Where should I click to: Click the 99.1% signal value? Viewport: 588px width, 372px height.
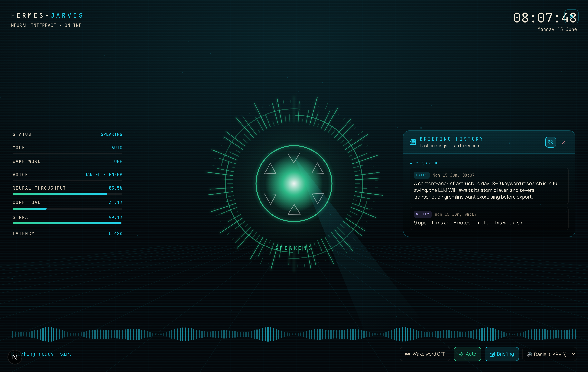115,217
